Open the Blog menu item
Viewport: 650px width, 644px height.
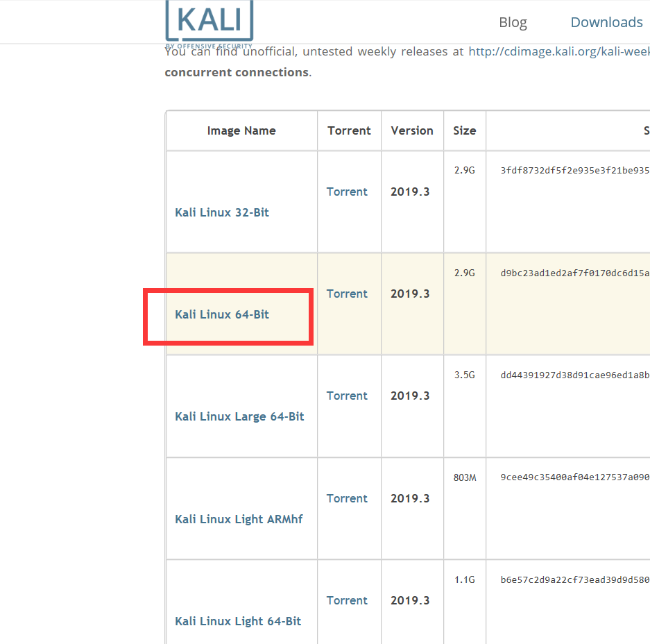point(513,22)
